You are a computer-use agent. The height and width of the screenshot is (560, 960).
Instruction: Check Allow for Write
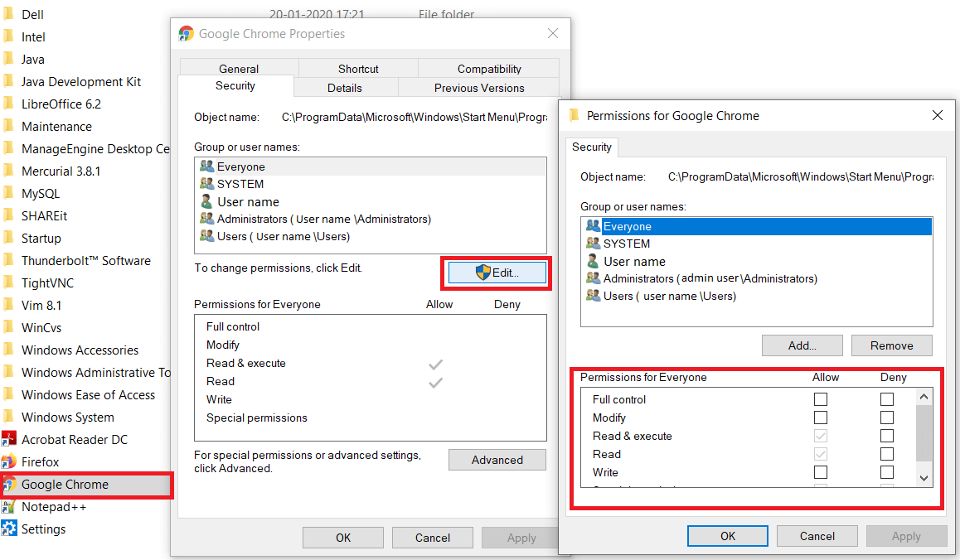point(821,472)
